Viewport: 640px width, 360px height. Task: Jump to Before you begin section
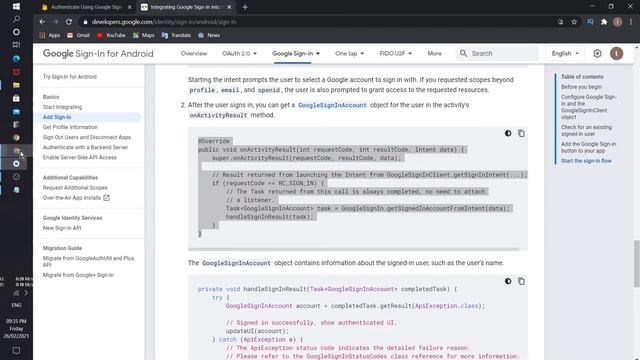(581, 87)
